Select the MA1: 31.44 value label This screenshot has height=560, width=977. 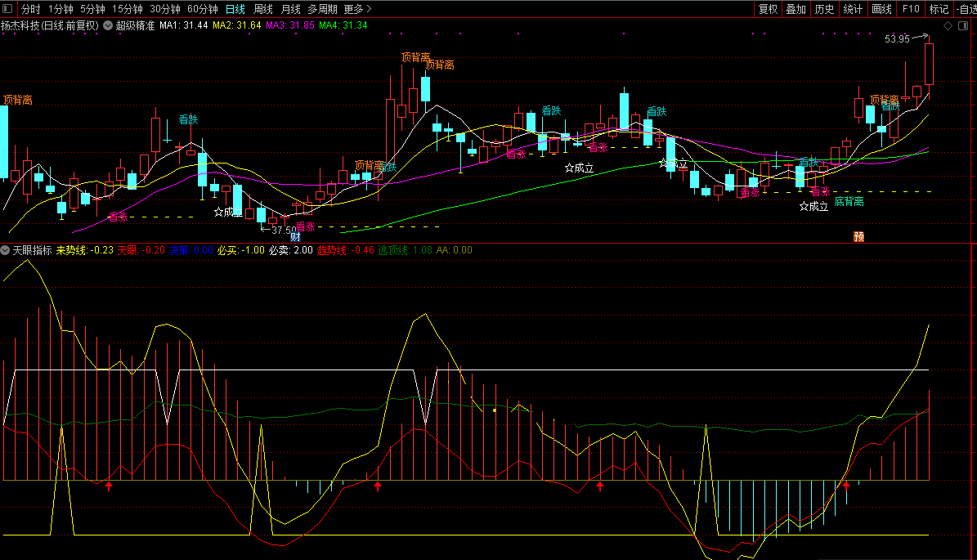point(184,25)
